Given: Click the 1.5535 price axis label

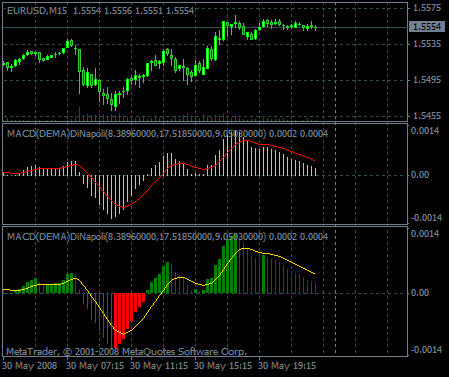Looking at the screenshot, I should [427, 44].
